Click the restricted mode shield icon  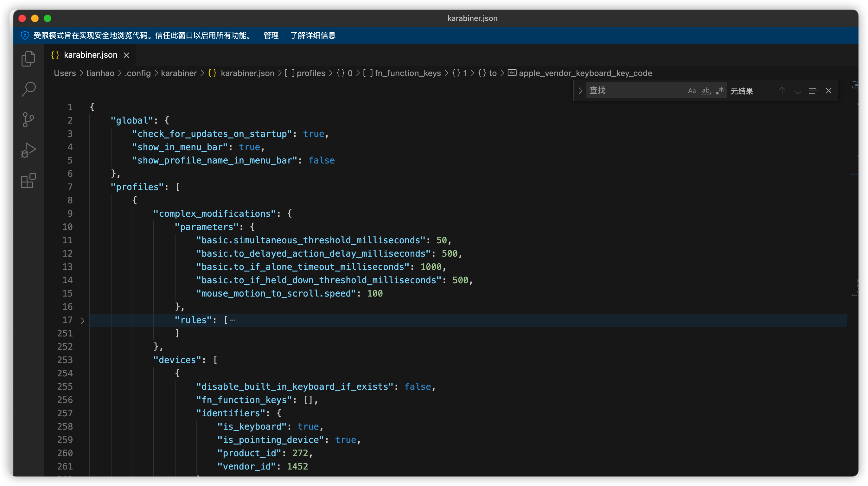tap(25, 35)
